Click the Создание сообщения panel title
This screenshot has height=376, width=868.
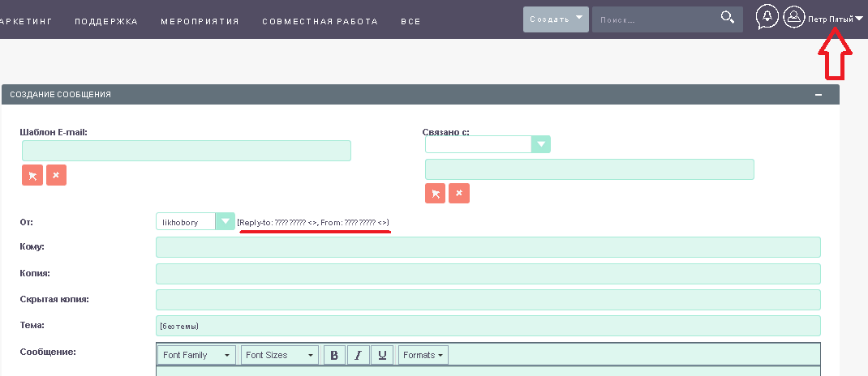(60, 95)
